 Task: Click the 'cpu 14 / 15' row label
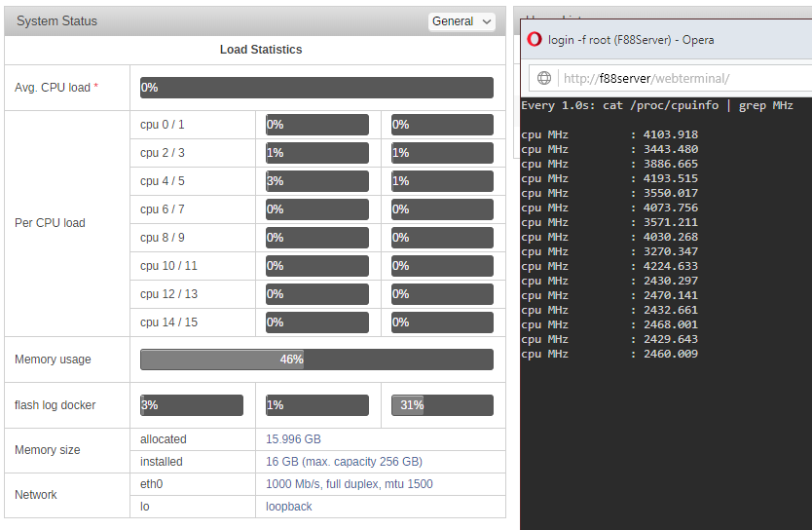pos(168,322)
